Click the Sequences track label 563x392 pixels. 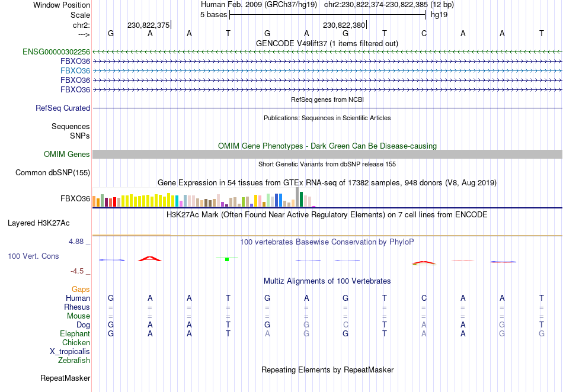pos(71,126)
